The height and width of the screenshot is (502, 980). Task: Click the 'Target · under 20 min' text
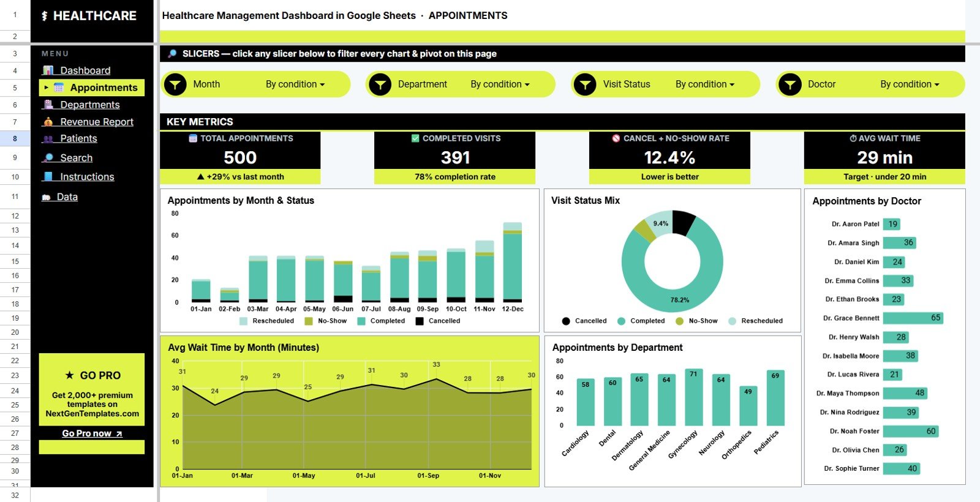(884, 177)
